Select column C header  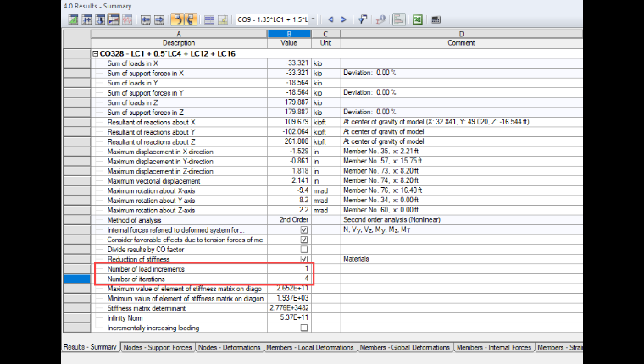pyautogui.click(x=325, y=34)
